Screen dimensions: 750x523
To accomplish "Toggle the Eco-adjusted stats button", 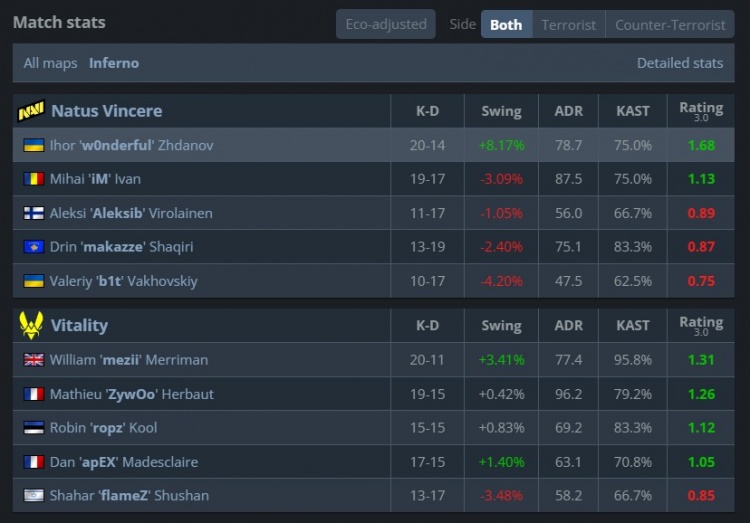I will pos(385,24).
